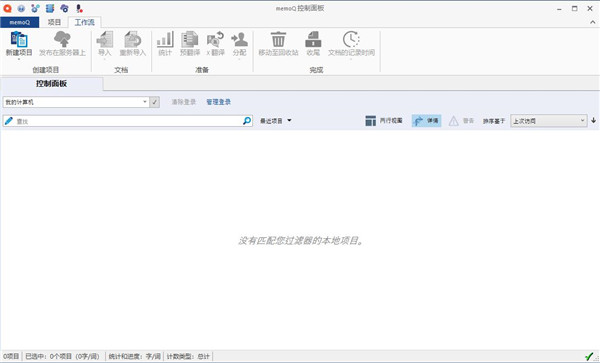The image size is (600, 363).
Task: Open the 上次访问 sort order dropdown
Action: (549, 121)
